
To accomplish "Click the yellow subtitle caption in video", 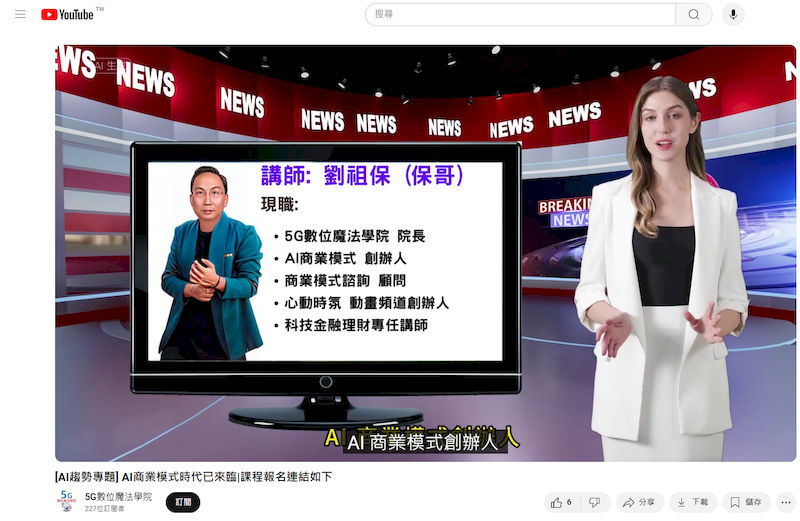I will click(x=421, y=439).
